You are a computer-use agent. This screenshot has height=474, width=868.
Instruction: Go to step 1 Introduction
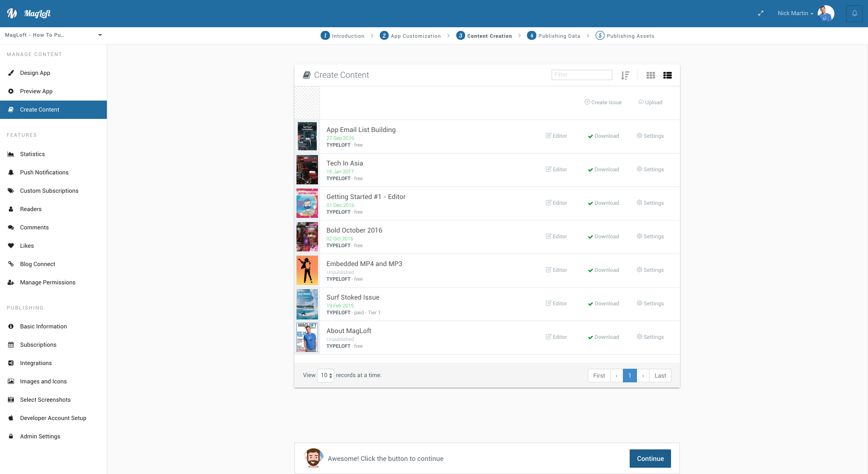343,36
